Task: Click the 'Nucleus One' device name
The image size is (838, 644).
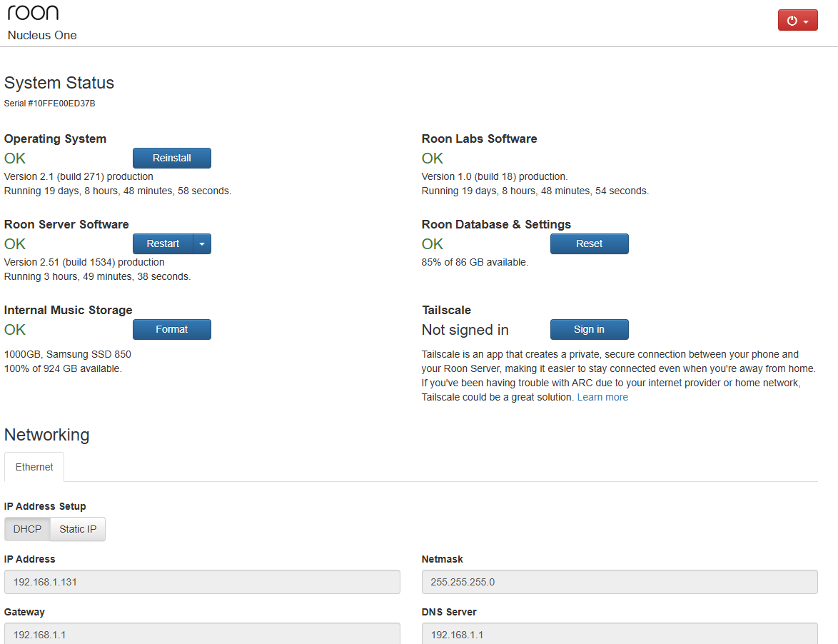Action: click(42, 35)
